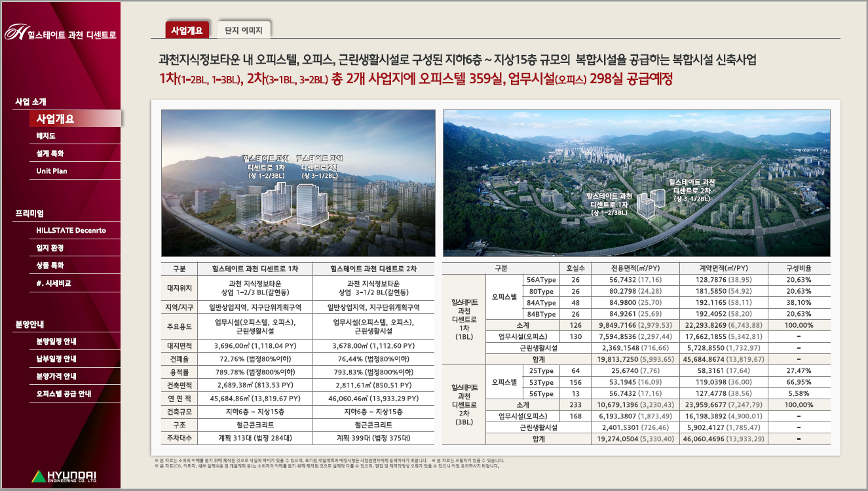Switch to the 사업개요 tab
868x491 pixels.
pos(188,30)
